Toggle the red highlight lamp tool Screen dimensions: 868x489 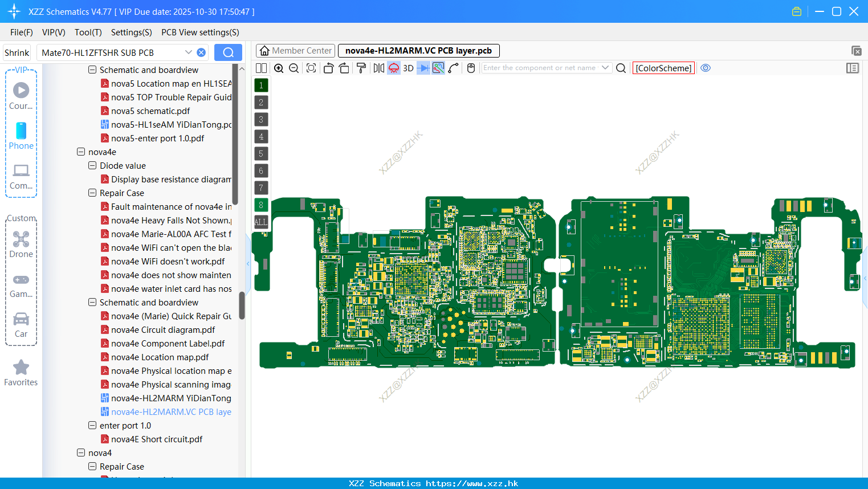click(394, 68)
